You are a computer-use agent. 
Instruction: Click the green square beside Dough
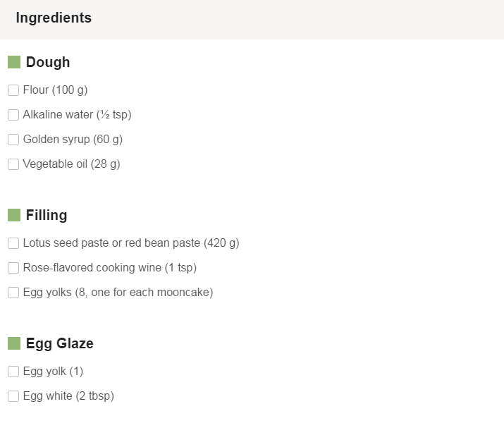point(14,62)
